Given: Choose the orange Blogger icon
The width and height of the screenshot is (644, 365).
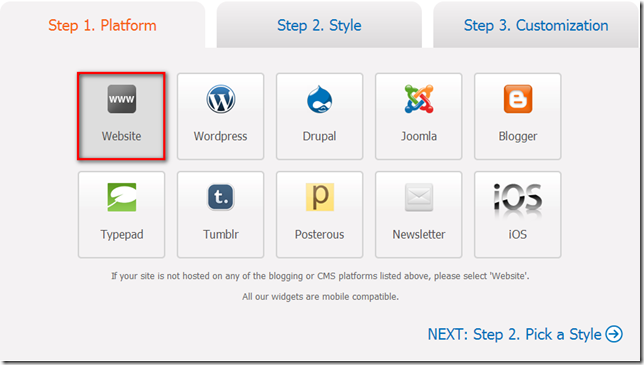Looking at the screenshot, I should pyautogui.click(x=518, y=99).
